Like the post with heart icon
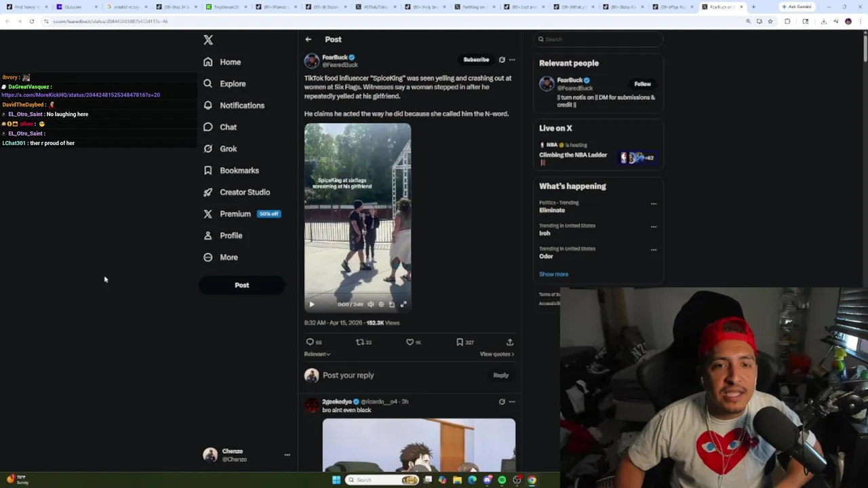The width and height of the screenshot is (868, 488). click(410, 342)
